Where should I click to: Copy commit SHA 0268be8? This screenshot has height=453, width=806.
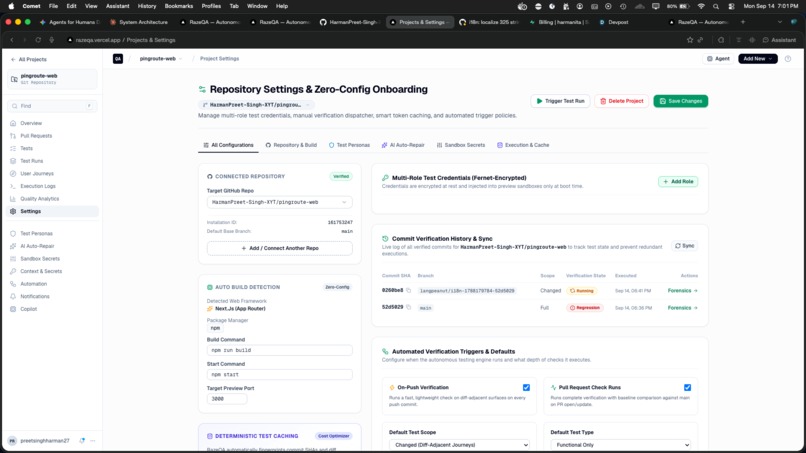click(x=409, y=291)
